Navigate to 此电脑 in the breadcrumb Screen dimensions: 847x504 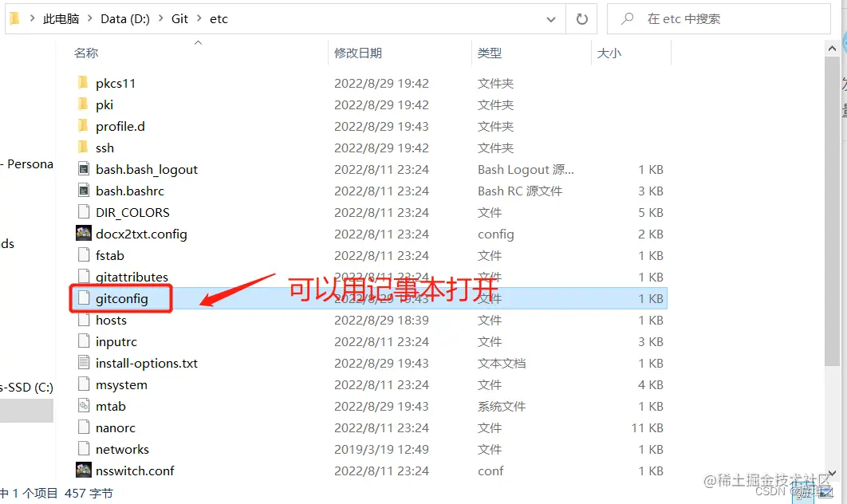61,19
